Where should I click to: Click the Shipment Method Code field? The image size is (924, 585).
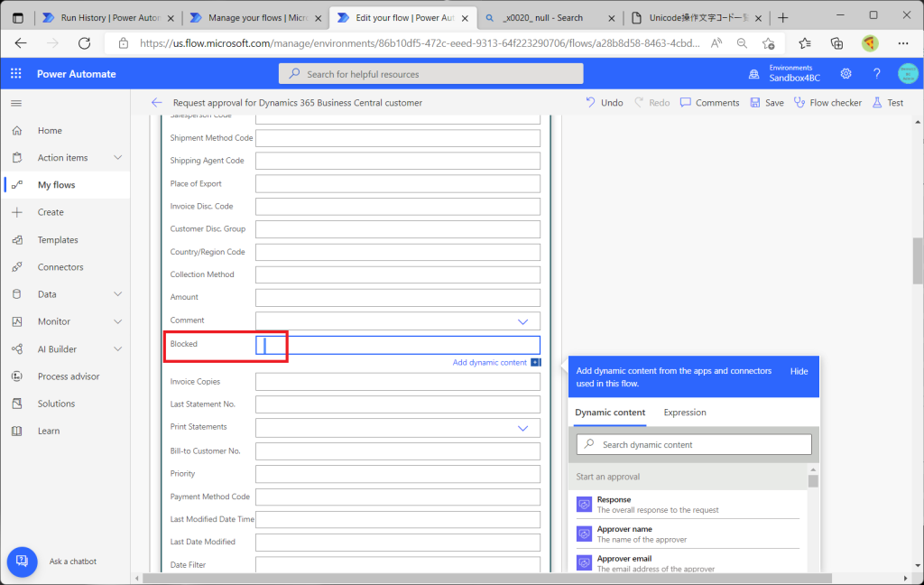pos(398,138)
